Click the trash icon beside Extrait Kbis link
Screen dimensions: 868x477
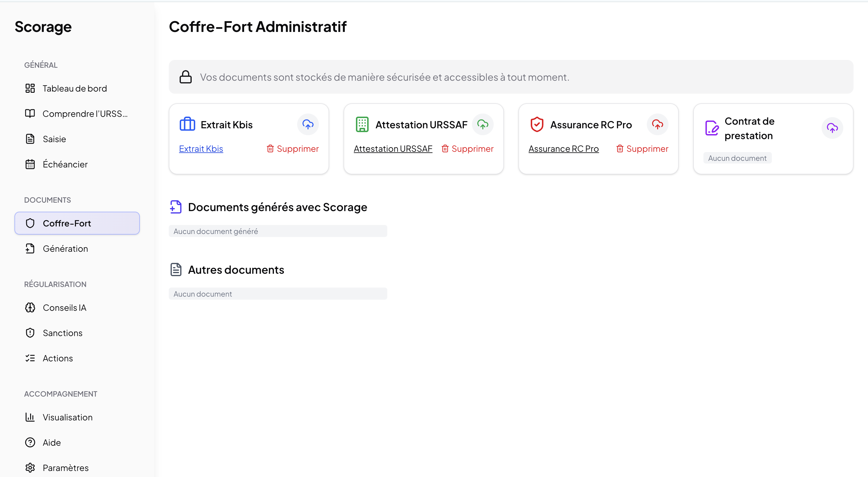click(x=270, y=148)
